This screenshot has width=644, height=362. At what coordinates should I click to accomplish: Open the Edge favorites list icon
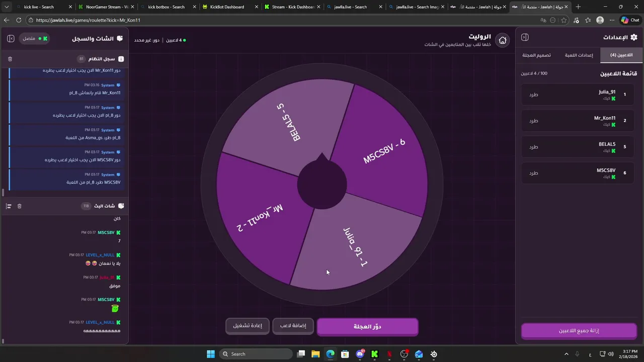coord(588,20)
